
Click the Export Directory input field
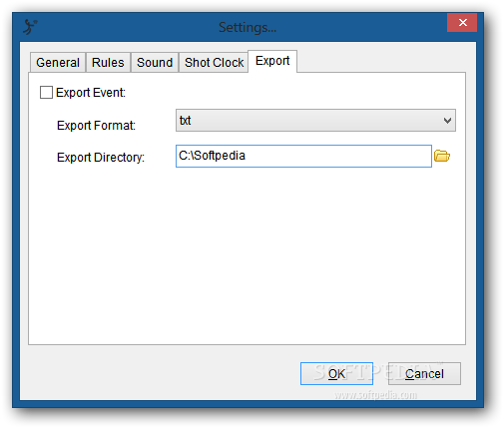[303, 156]
